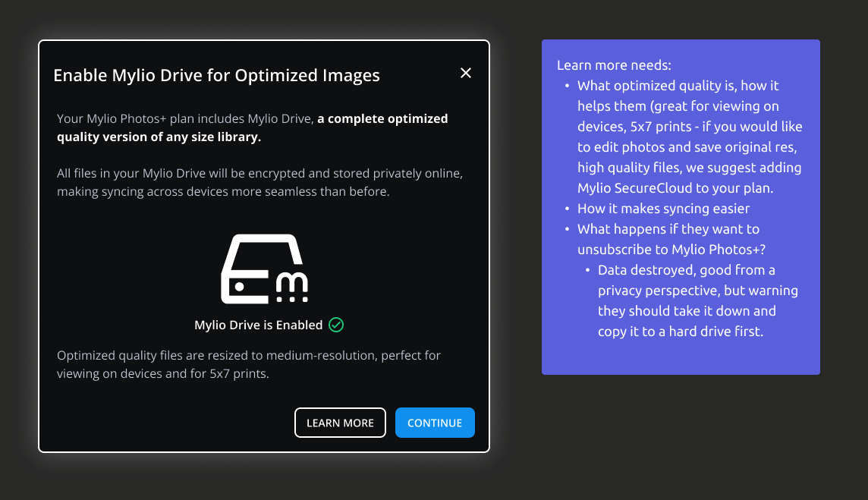The height and width of the screenshot is (500, 868).
Task: Click the "What optimized quality is" bullet
Action: click(690, 137)
